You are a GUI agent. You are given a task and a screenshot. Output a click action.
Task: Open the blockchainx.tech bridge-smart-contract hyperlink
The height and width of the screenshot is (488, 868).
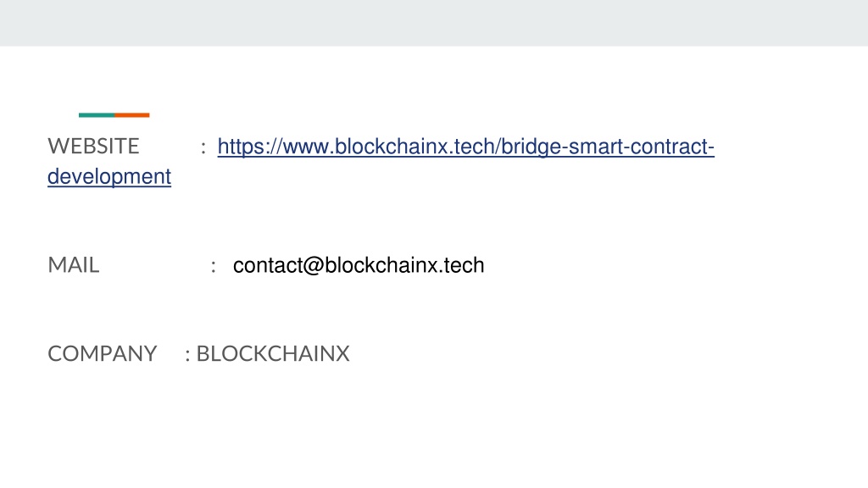tap(465, 147)
